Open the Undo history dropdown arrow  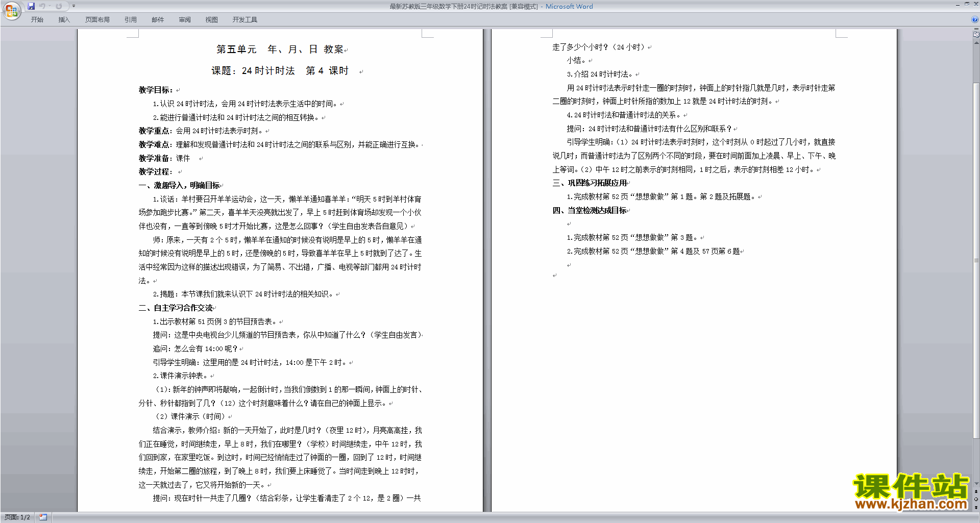pos(50,6)
